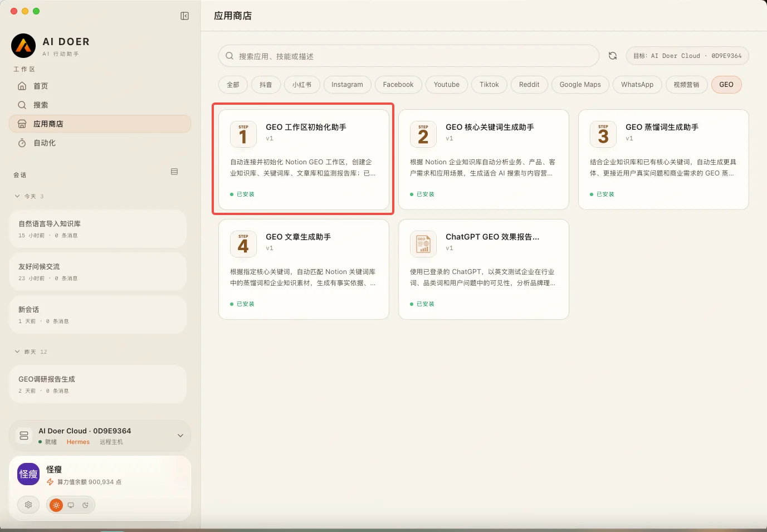Open the 搜索 search page

pos(100,105)
